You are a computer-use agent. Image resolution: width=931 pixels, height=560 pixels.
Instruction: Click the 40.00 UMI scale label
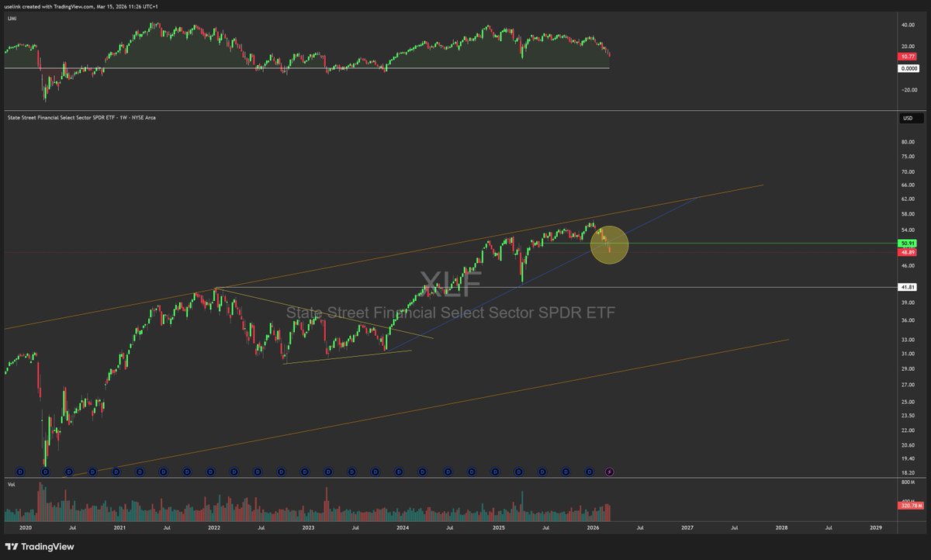[909, 24]
